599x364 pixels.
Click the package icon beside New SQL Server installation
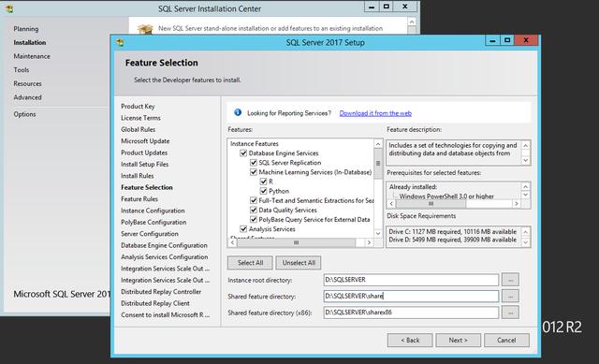pyautogui.click(x=145, y=29)
